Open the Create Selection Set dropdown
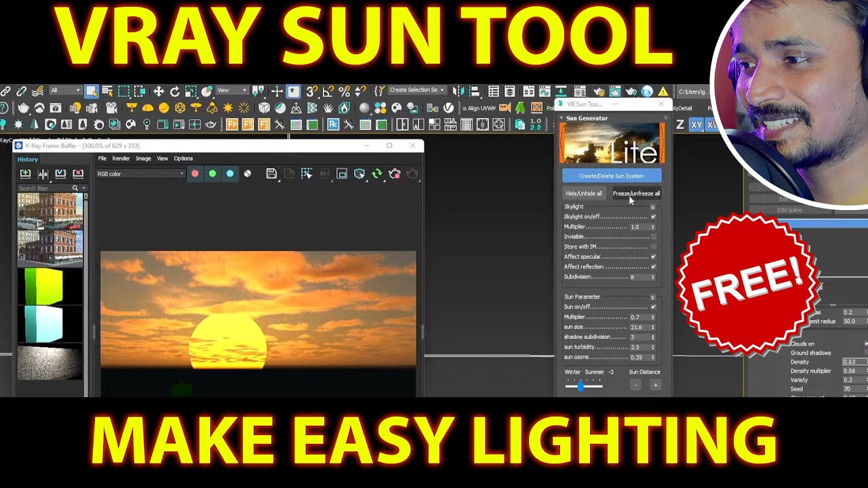 tap(417, 90)
